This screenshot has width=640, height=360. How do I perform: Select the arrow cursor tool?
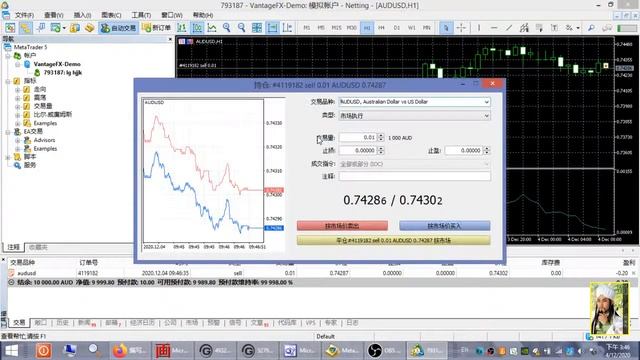click(x=446, y=28)
